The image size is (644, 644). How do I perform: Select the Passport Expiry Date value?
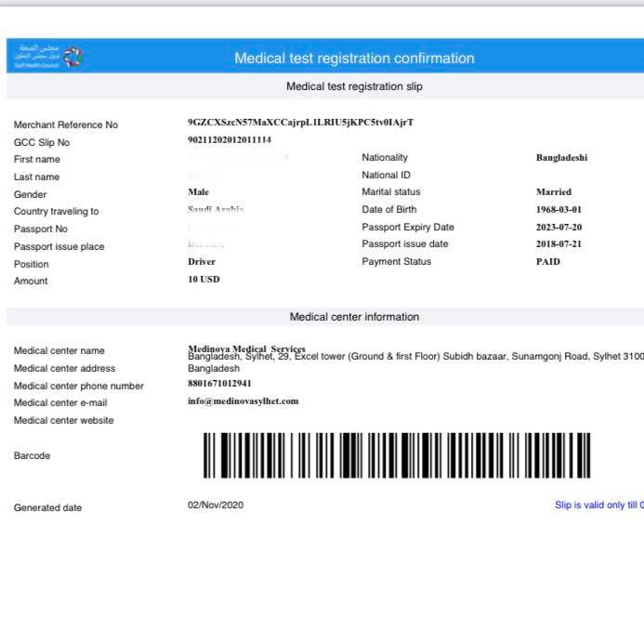click(559, 227)
